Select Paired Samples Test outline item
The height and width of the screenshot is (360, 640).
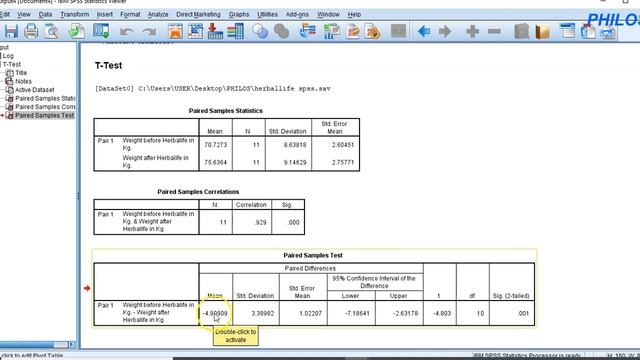[x=44, y=116]
